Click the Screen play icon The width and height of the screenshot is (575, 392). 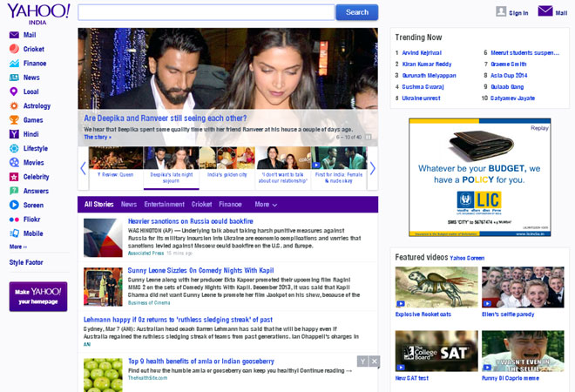click(14, 205)
